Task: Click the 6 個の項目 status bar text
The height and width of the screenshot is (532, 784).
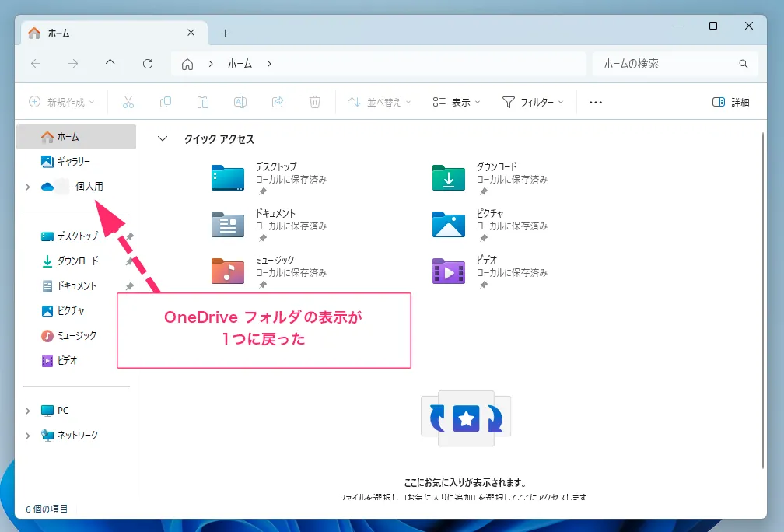Action: click(47, 509)
